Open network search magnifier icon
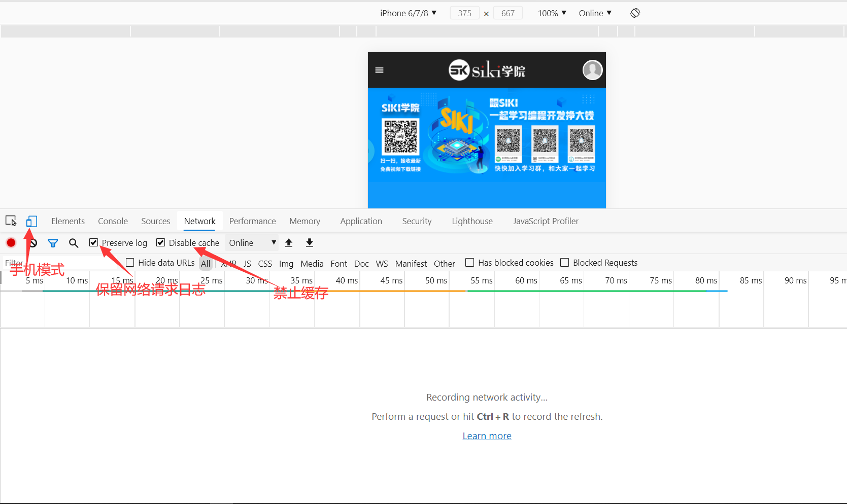 74,243
